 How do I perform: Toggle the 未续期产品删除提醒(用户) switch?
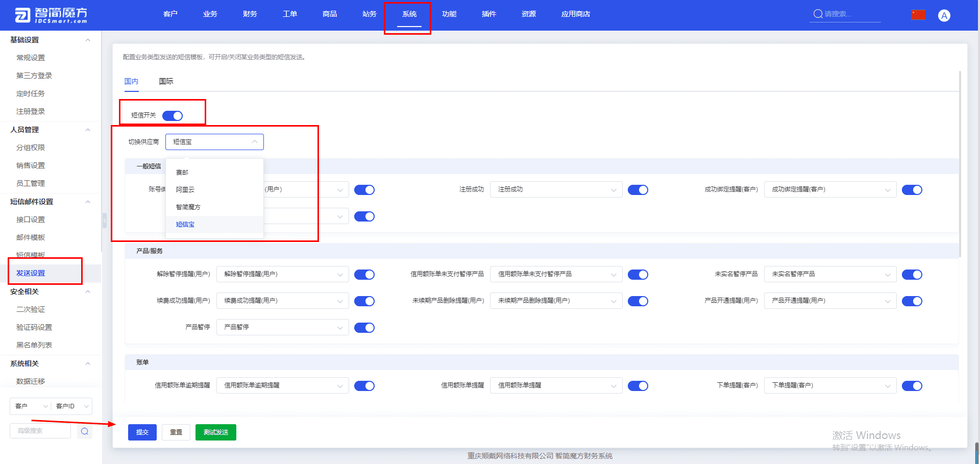[x=638, y=301]
